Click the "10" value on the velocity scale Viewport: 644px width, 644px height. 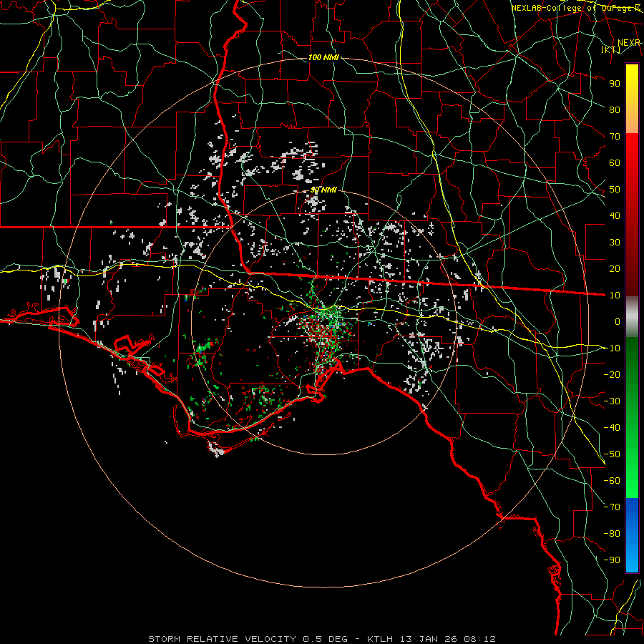coord(615,296)
